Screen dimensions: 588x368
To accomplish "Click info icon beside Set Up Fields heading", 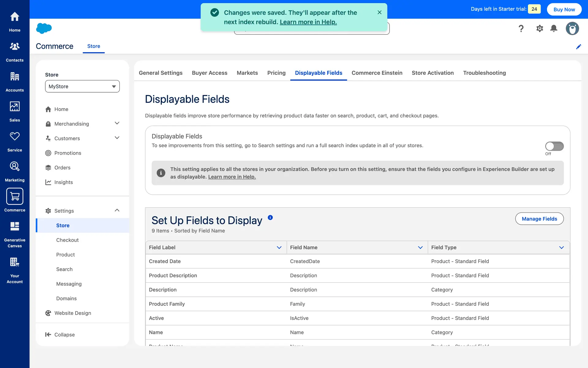I will pyautogui.click(x=270, y=217).
